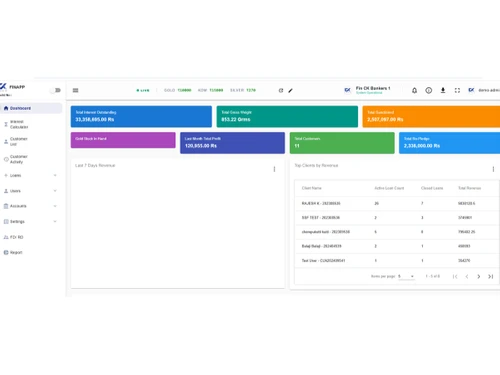Open the notifications bell
Viewport: 500px width, 375px height.
coord(414,90)
